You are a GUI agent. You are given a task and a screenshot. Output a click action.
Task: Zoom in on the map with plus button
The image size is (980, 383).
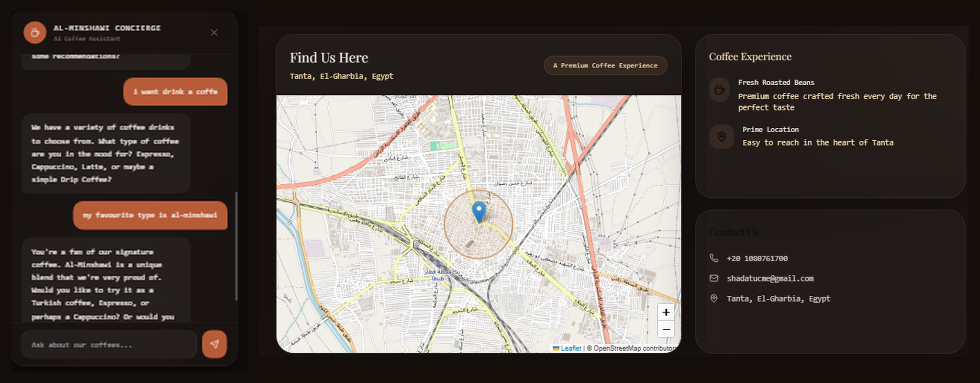click(666, 312)
